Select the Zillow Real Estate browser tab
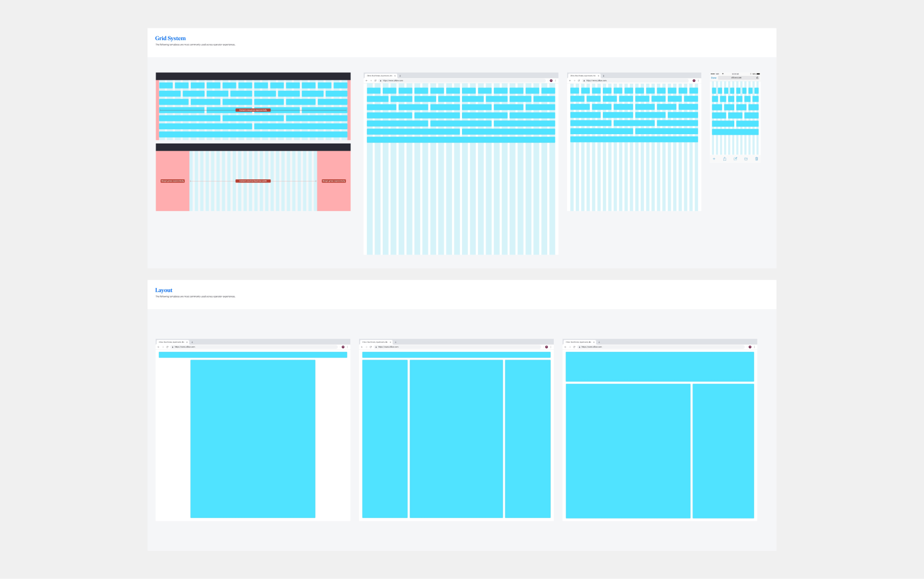 381,75
